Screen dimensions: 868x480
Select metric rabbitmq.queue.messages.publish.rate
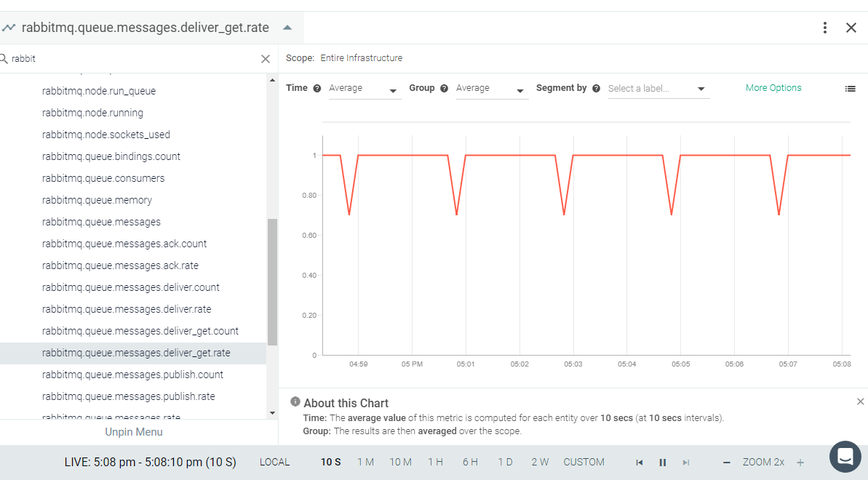click(129, 396)
